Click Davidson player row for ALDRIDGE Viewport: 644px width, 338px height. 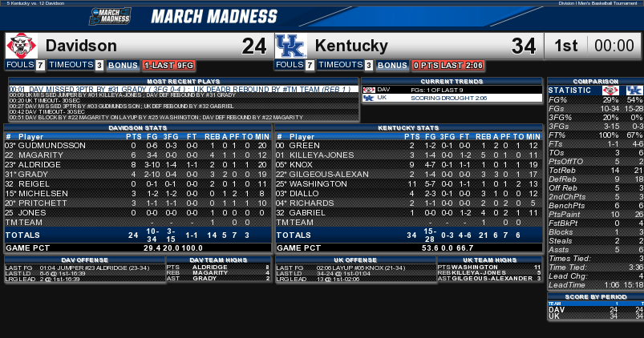click(138, 164)
